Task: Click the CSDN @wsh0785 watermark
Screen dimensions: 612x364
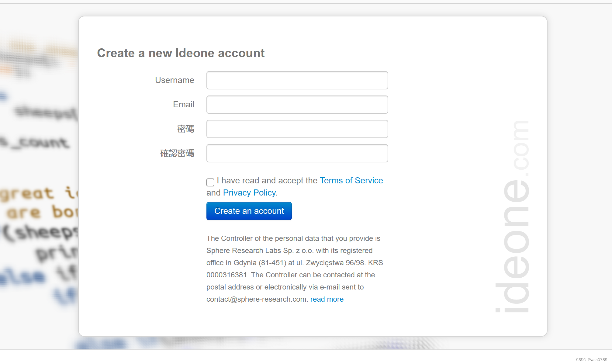Action: point(591,359)
